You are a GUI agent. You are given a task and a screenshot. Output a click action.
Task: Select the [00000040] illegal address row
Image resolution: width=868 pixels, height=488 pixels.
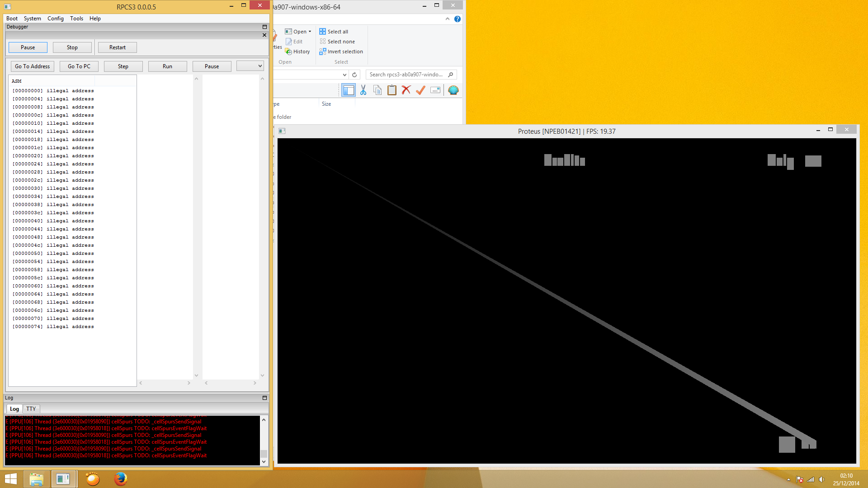(x=53, y=221)
